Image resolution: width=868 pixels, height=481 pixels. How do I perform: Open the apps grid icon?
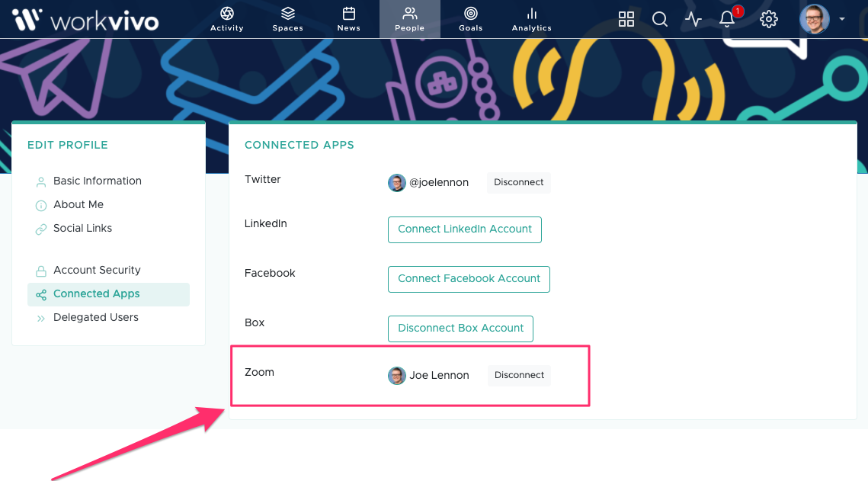coord(626,19)
